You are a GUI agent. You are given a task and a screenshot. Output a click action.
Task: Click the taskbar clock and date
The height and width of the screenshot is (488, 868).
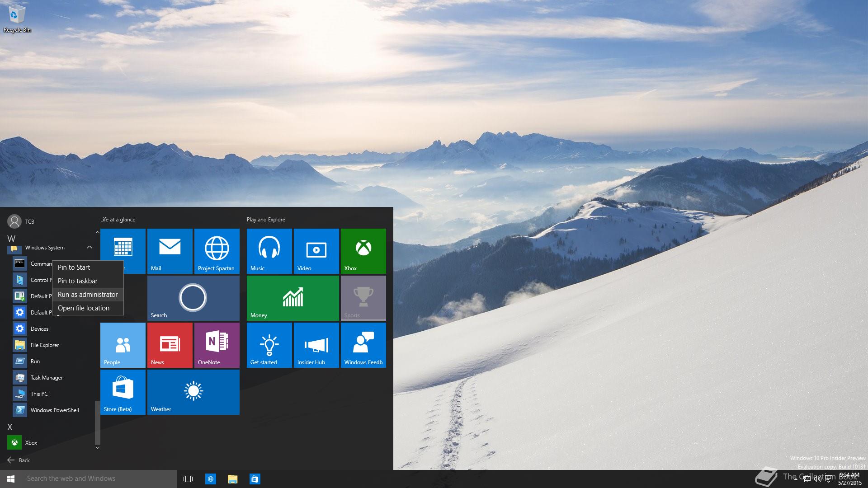pyautogui.click(x=850, y=479)
